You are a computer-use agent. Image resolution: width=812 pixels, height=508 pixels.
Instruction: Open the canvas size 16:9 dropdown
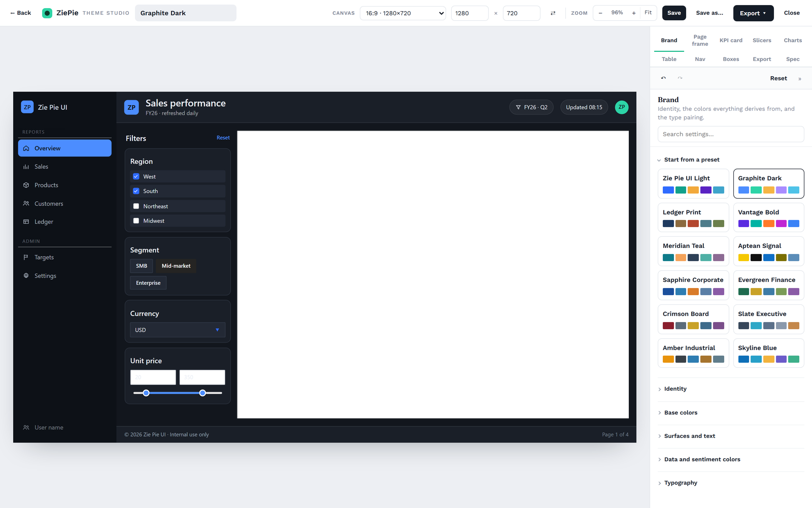[403, 13]
